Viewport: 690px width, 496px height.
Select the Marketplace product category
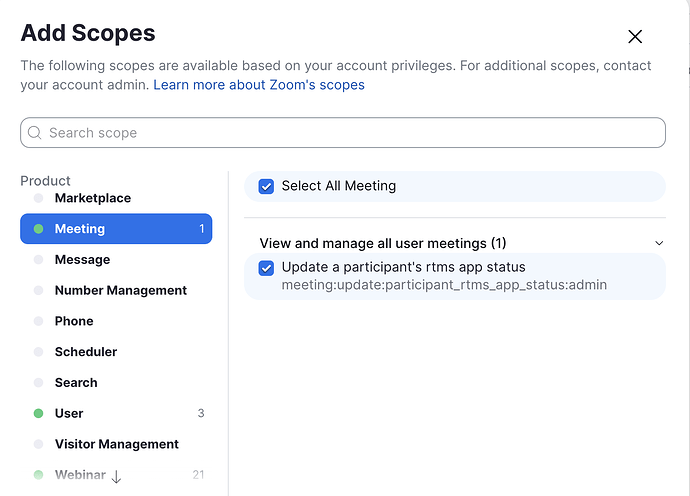92,198
